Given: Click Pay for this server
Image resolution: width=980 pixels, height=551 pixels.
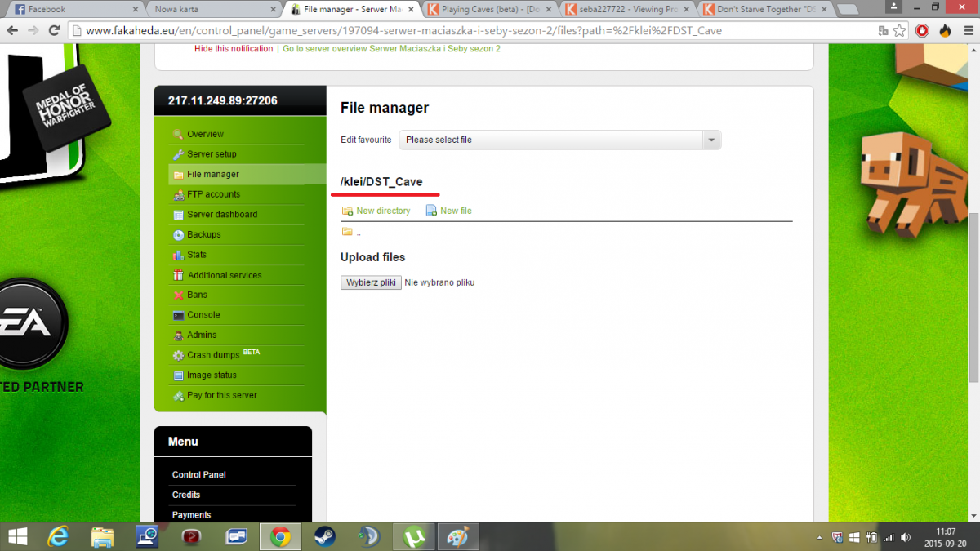Looking at the screenshot, I should [222, 395].
